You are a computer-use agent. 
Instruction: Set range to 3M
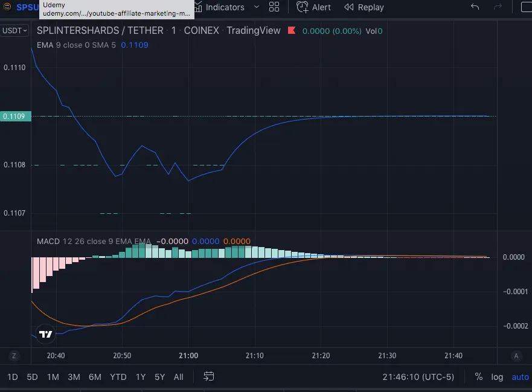74,377
